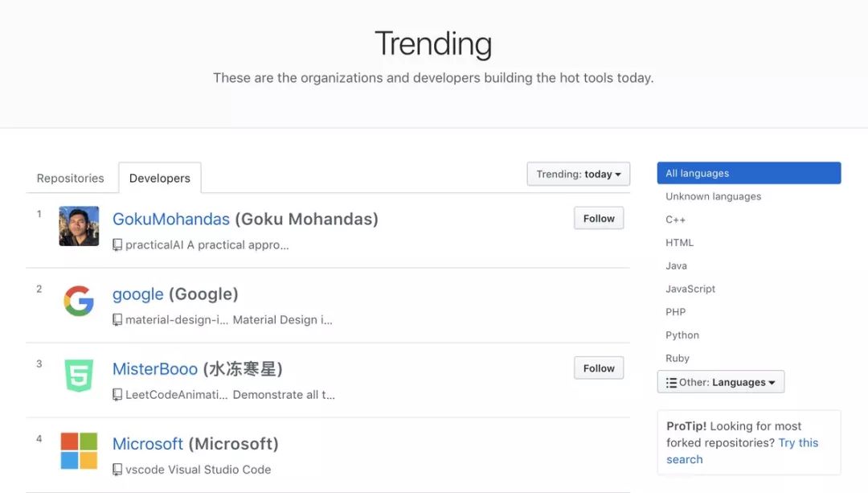This screenshot has width=868, height=493.
Task: Click GokuMohandas profile avatar photo
Action: 79,226
